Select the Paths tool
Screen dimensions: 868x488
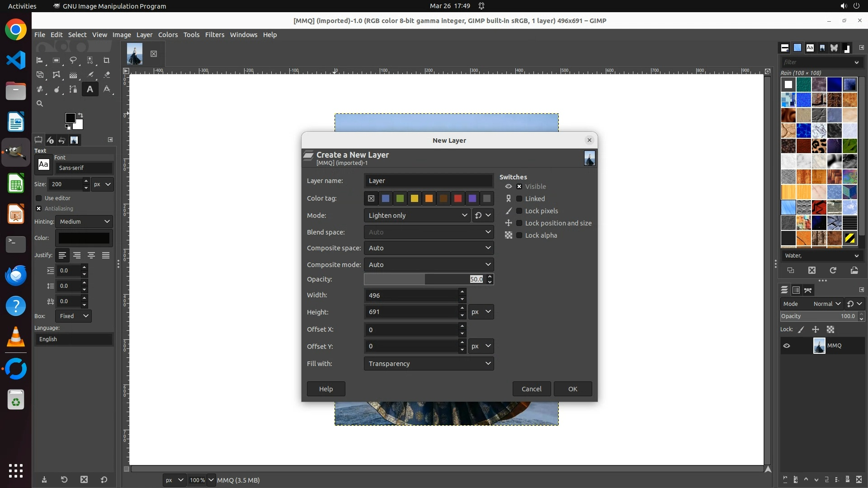click(x=73, y=89)
